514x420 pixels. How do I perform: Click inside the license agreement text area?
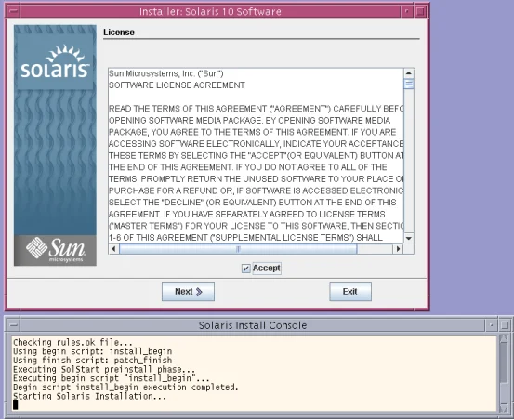coord(256,156)
